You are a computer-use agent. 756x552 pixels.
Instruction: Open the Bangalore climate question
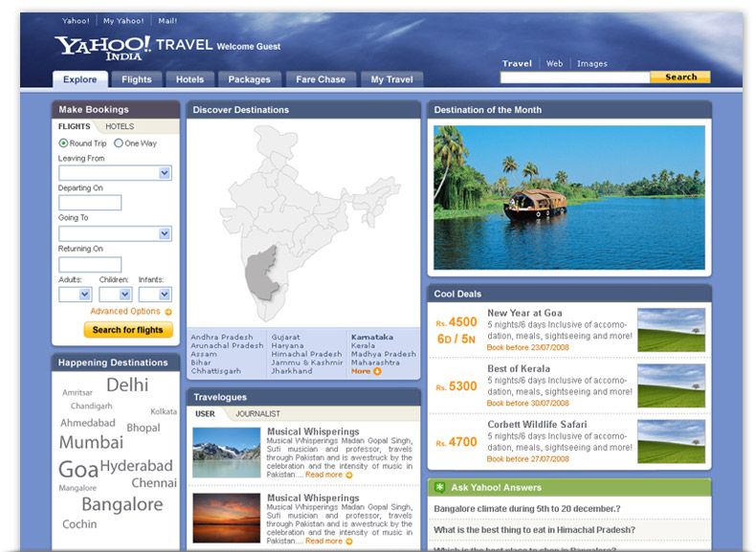(527, 509)
